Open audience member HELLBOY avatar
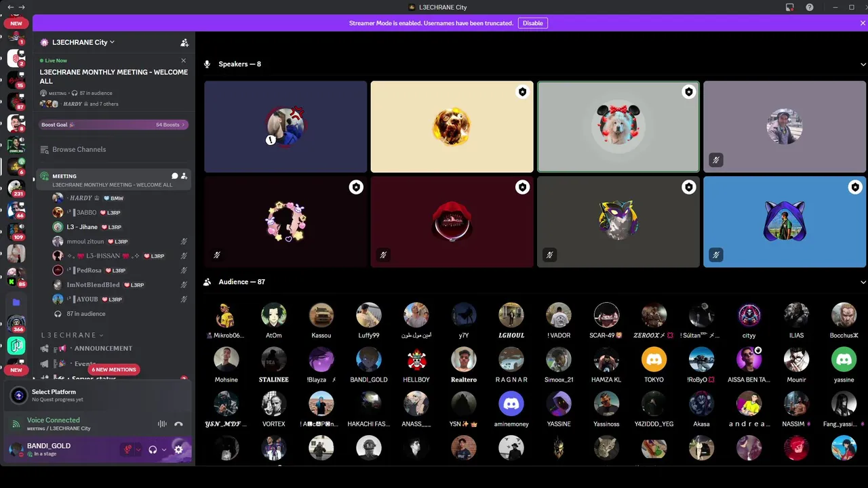 [x=416, y=359]
